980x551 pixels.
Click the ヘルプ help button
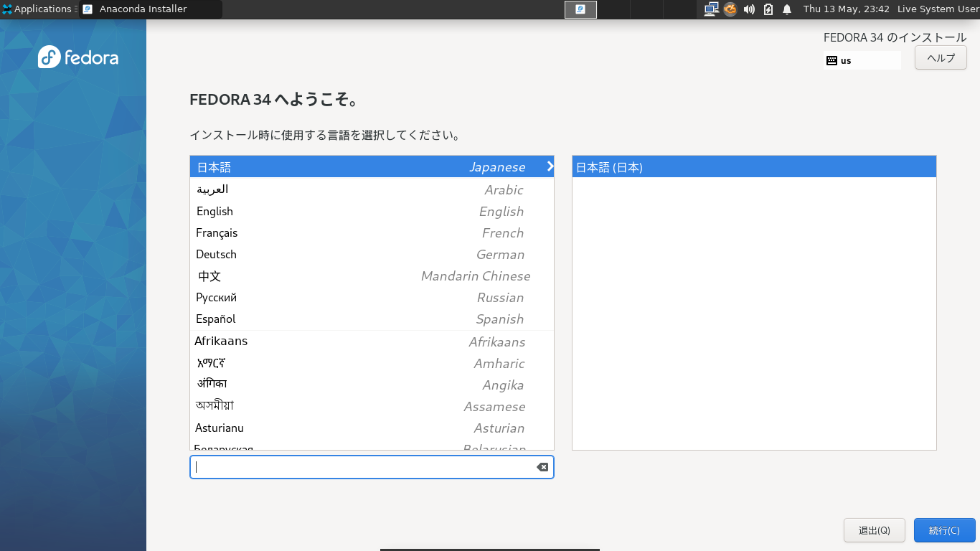tap(941, 58)
